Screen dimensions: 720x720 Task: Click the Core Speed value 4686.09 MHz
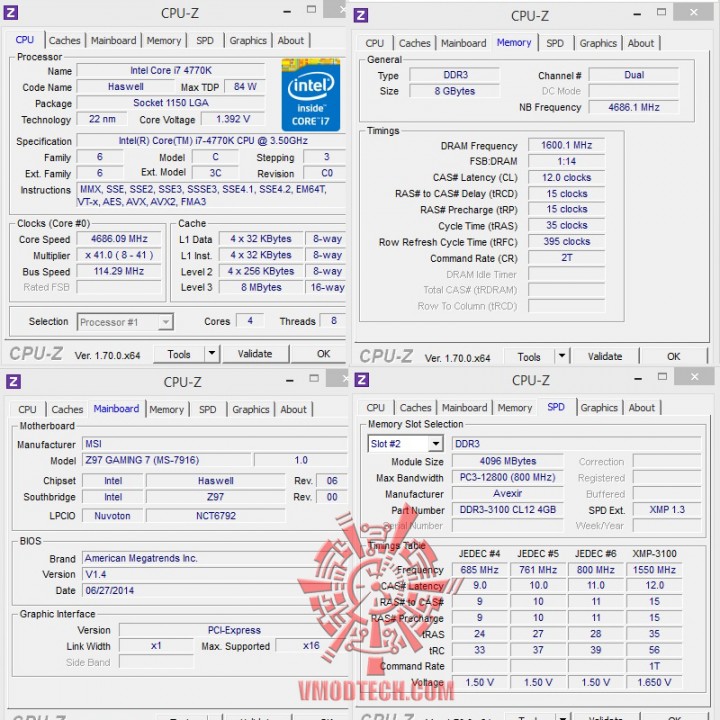119,239
